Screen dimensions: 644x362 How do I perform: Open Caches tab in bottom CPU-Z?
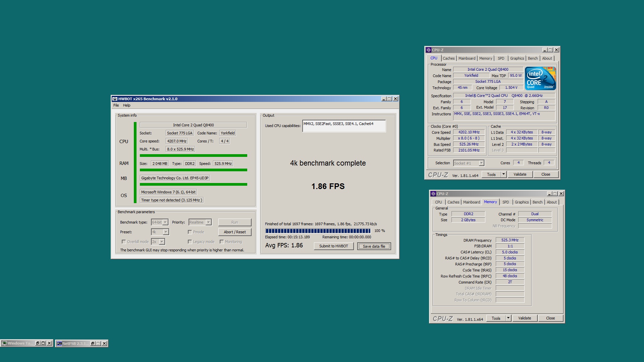tap(453, 202)
